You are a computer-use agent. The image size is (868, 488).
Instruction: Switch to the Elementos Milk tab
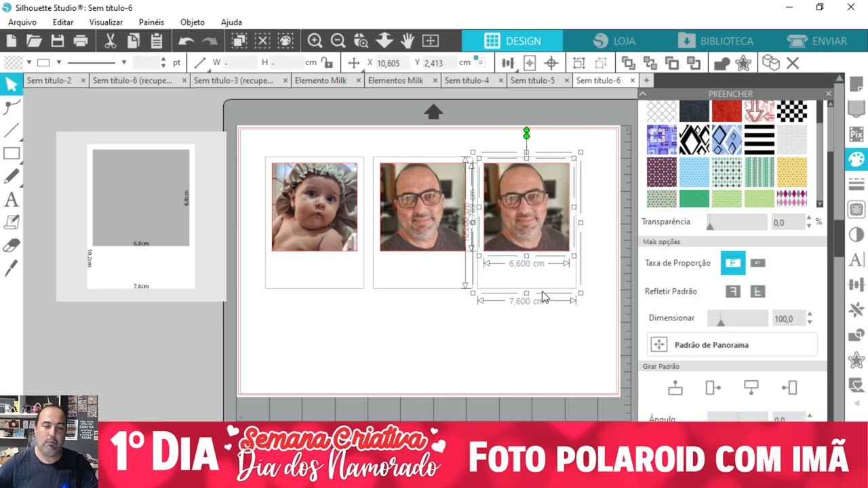point(395,80)
